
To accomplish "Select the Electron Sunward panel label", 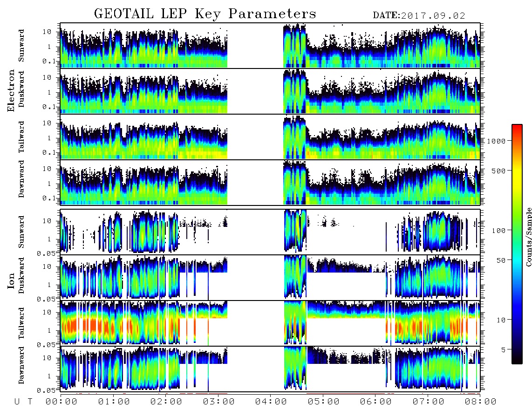I will (21, 46).
